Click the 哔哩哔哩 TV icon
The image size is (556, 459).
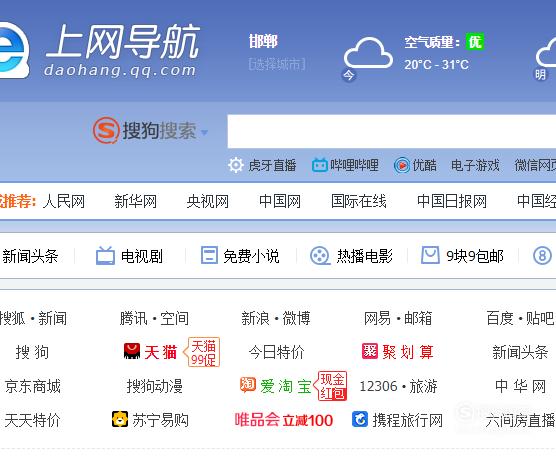click(x=319, y=165)
